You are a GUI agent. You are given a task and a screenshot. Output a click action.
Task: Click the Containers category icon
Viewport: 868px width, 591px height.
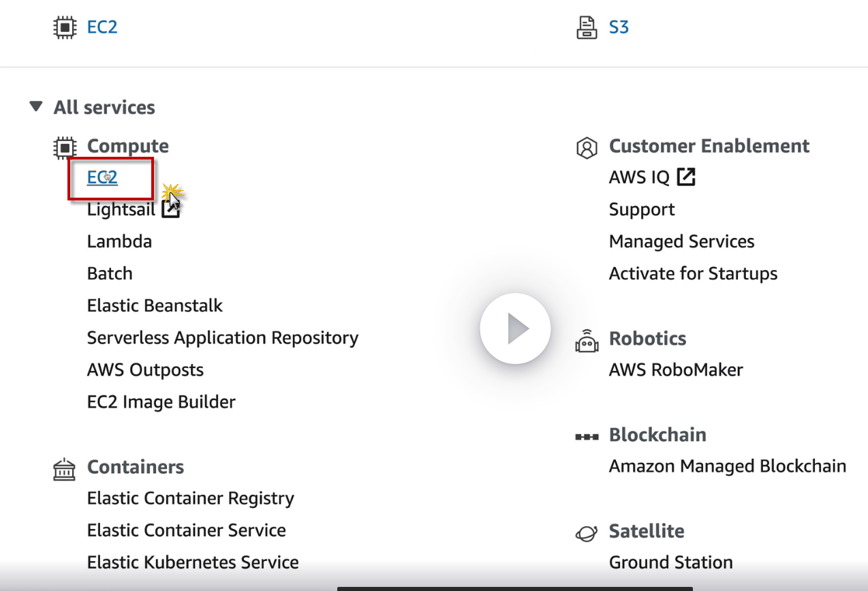pyautogui.click(x=64, y=469)
